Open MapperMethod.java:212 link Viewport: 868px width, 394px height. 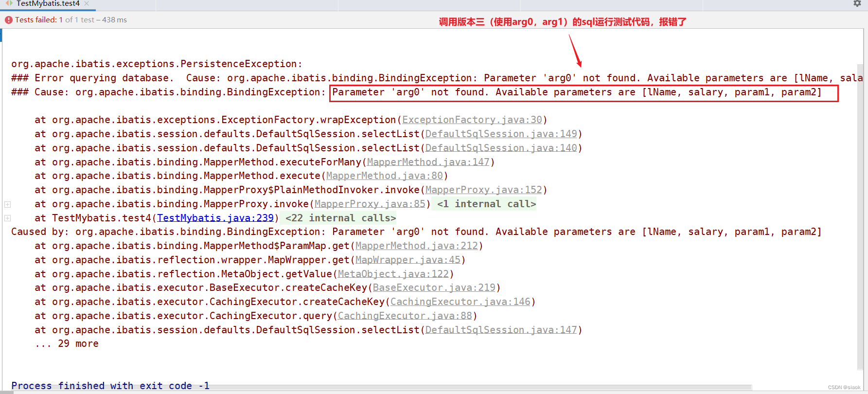tap(417, 246)
